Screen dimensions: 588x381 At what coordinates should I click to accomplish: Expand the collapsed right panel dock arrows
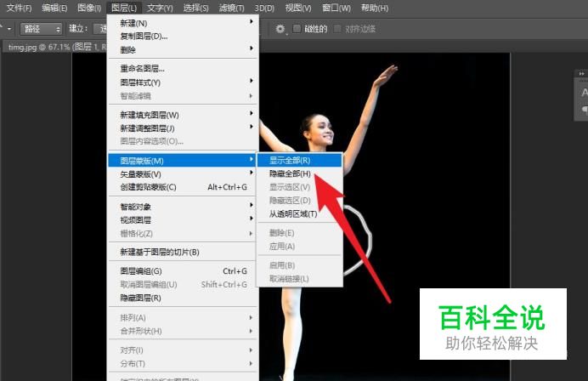581,74
